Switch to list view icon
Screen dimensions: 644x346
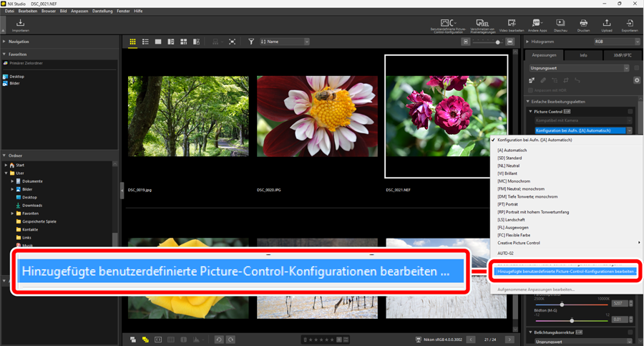145,42
